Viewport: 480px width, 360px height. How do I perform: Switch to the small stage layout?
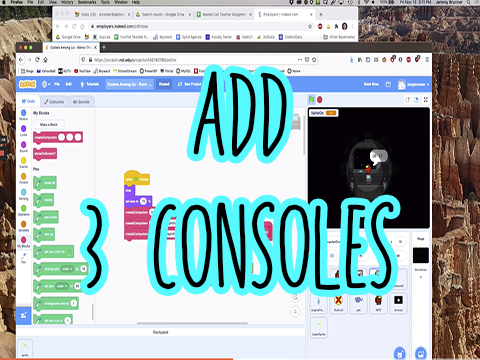(407, 100)
